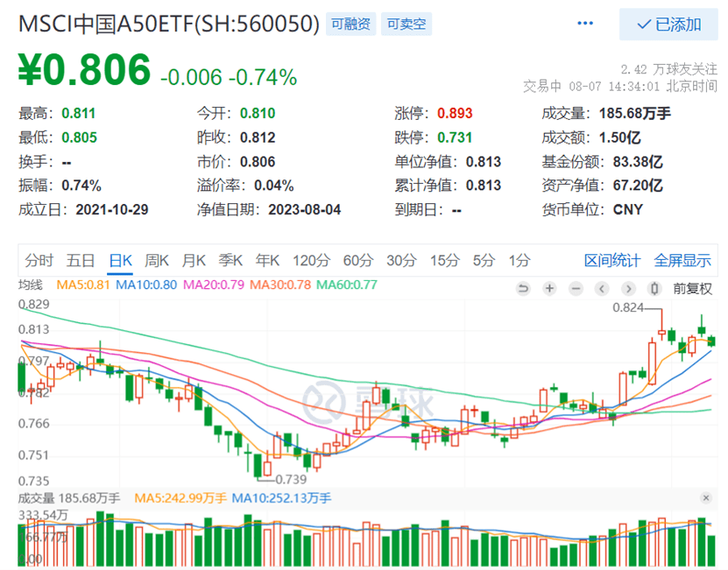
Task: Click the reset chart undo arrow icon
Action: click(x=523, y=288)
